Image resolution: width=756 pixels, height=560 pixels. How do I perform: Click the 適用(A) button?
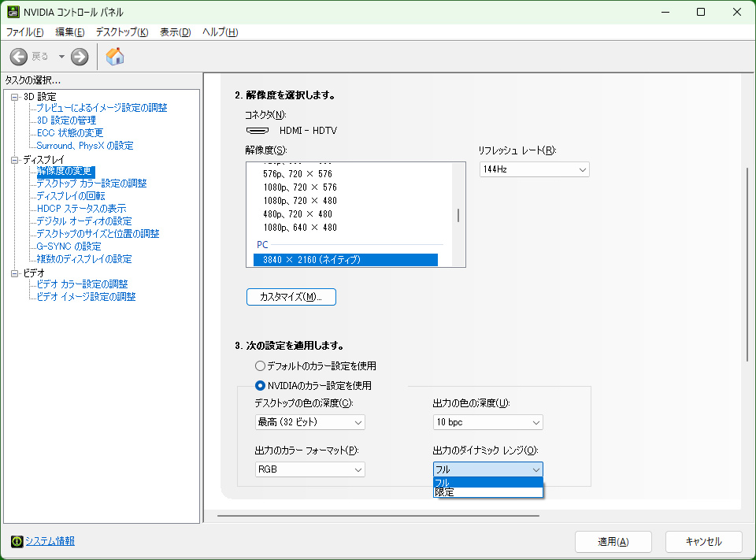(x=613, y=542)
